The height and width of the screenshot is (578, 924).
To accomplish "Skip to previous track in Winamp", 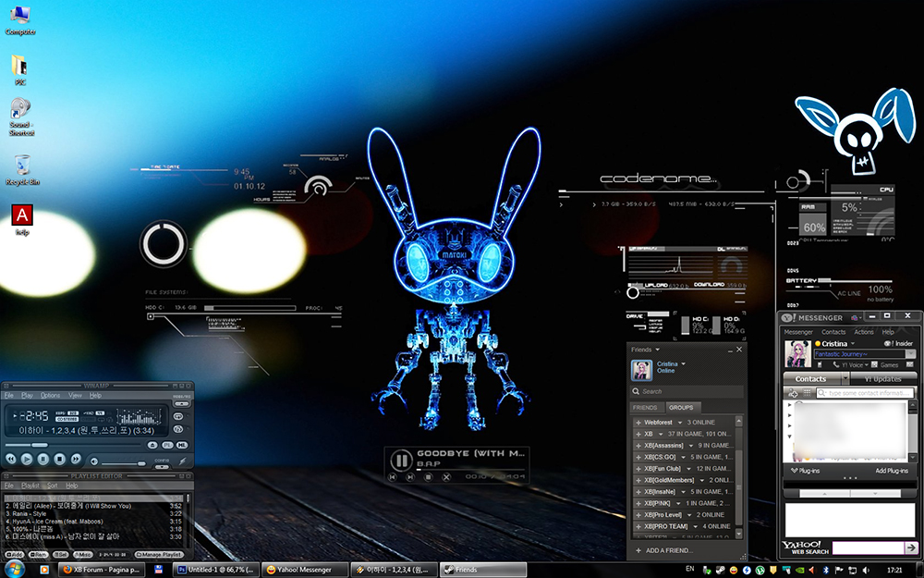I will point(10,459).
